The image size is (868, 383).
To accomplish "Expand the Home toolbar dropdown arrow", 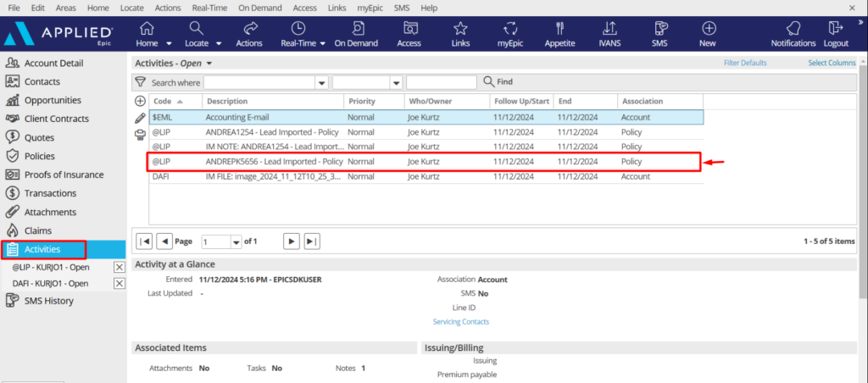I will [x=169, y=43].
